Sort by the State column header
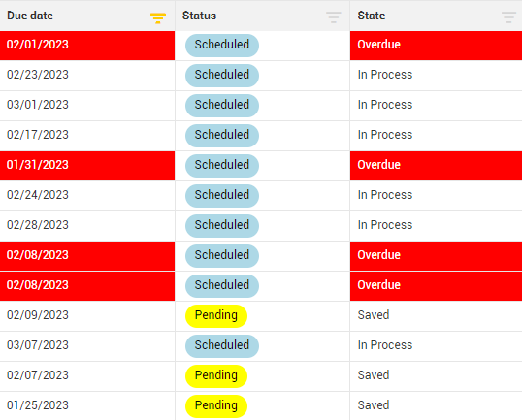 [372, 16]
